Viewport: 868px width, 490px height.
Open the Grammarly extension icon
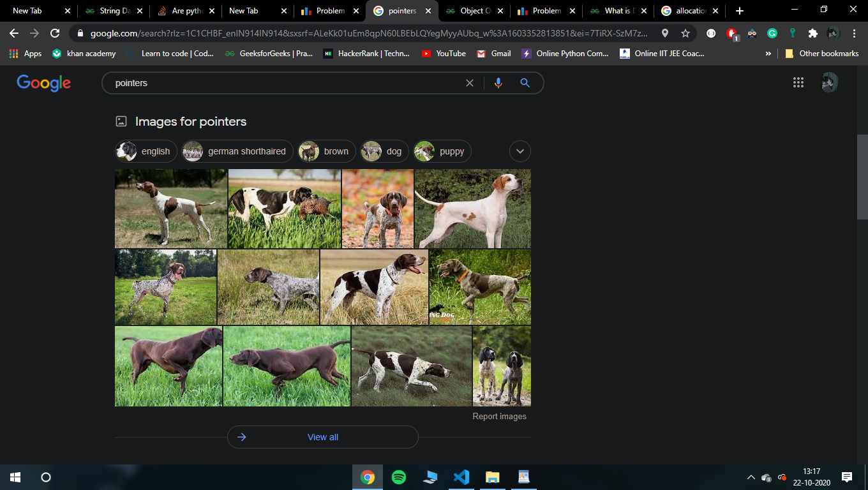(x=772, y=32)
